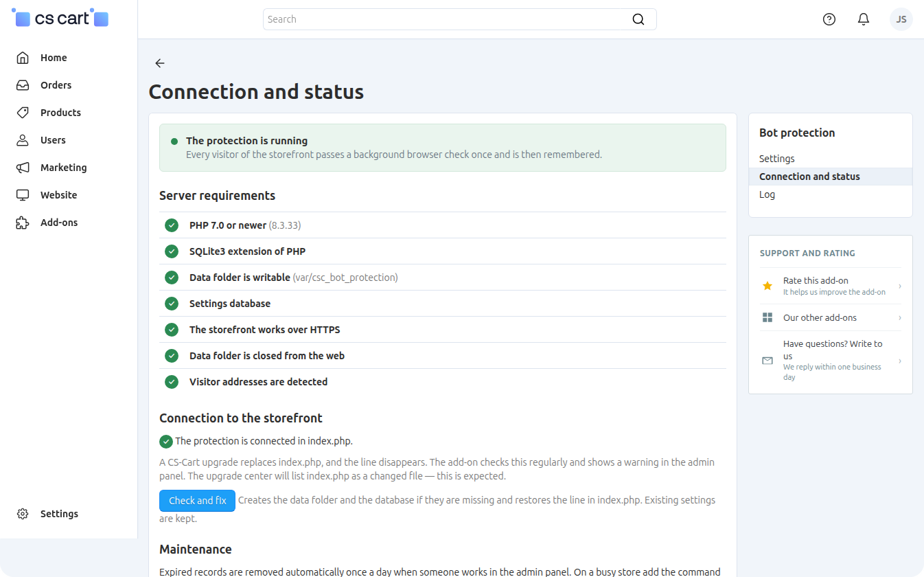Go back using the left arrow
The image size is (924, 577).
pyautogui.click(x=160, y=63)
